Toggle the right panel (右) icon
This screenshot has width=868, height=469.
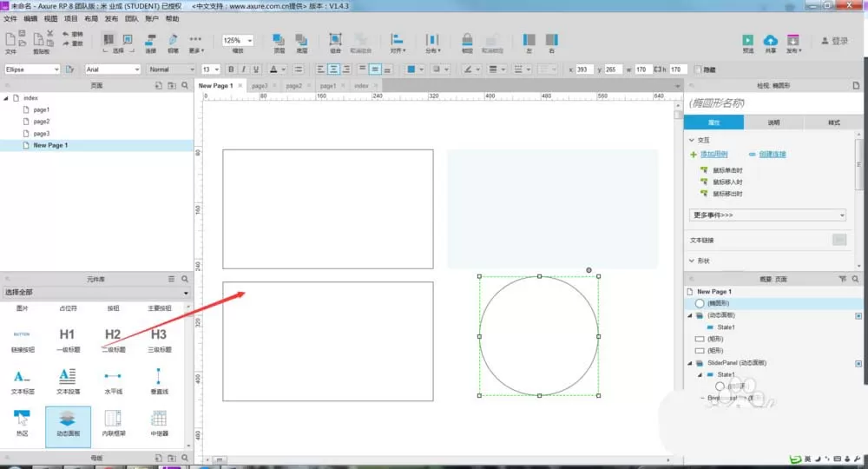552,39
